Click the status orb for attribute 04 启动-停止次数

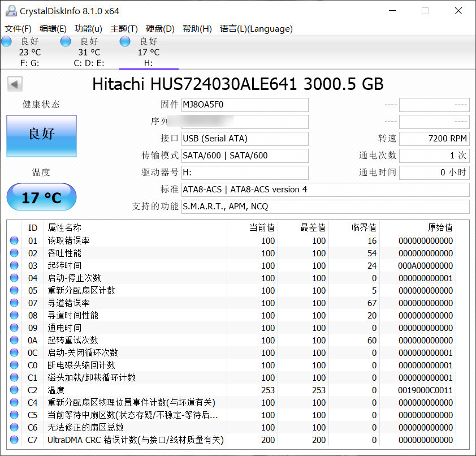coord(14,278)
